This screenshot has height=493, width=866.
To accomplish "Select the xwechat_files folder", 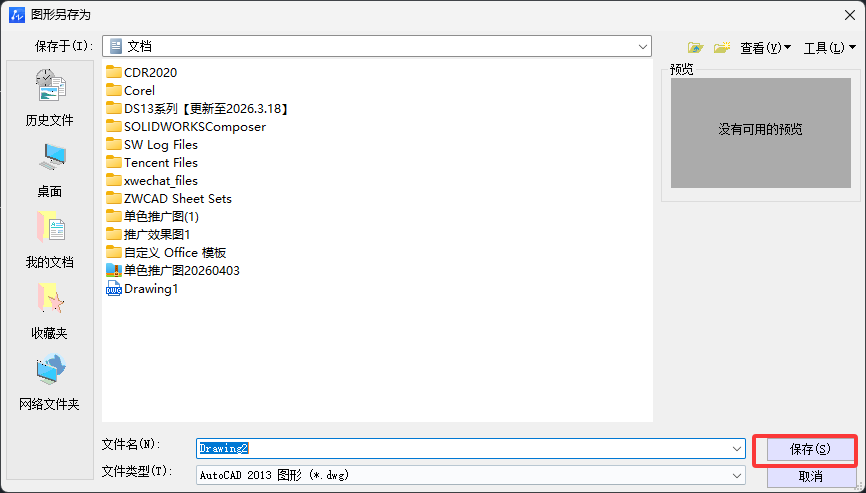I will pos(152,181).
